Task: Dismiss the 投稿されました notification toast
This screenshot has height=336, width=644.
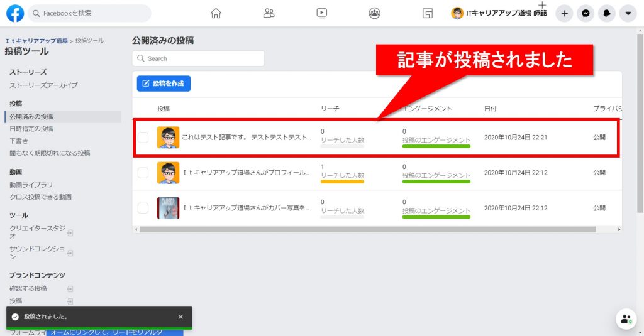Action: coord(180,317)
